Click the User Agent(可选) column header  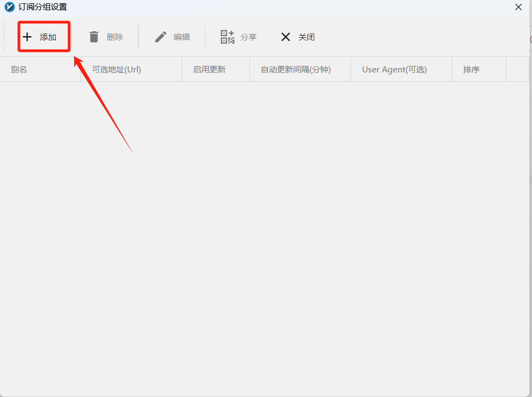pos(394,70)
